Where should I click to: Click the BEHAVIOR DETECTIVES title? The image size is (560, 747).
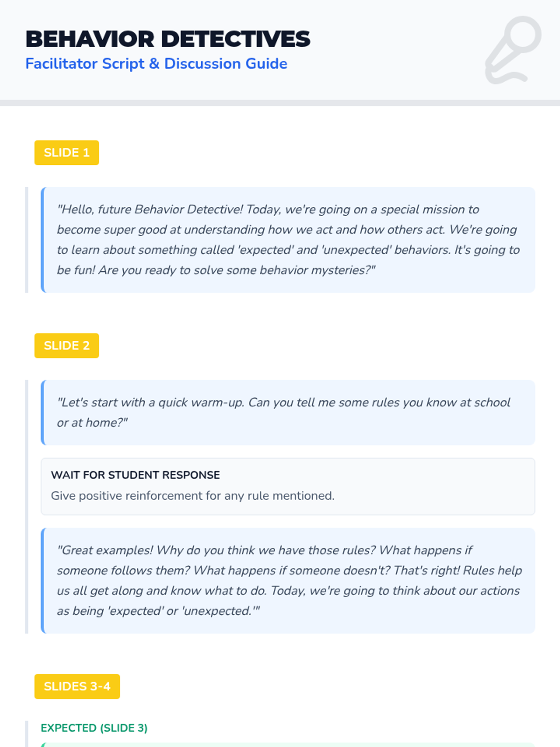tap(168, 39)
